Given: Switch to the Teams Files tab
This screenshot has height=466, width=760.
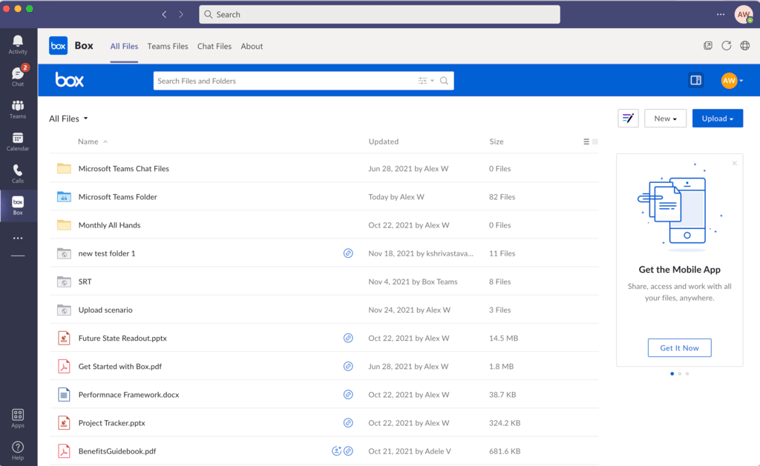Looking at the screenshot, I should (x=167, y=46).
